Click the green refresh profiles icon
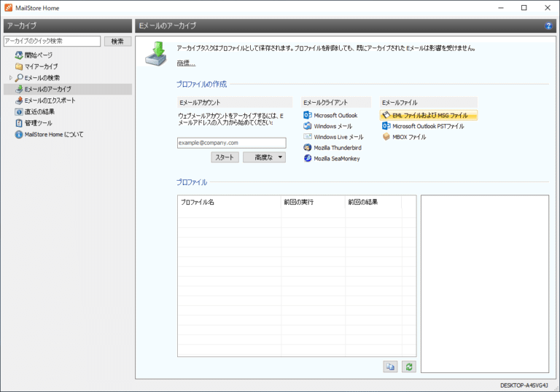The height and width of the screenshot is (392, 560). [x=409, y=366]
